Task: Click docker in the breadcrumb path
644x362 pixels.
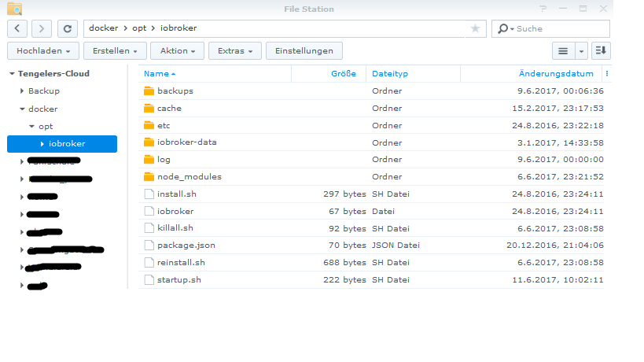Action: coord(104,28)
